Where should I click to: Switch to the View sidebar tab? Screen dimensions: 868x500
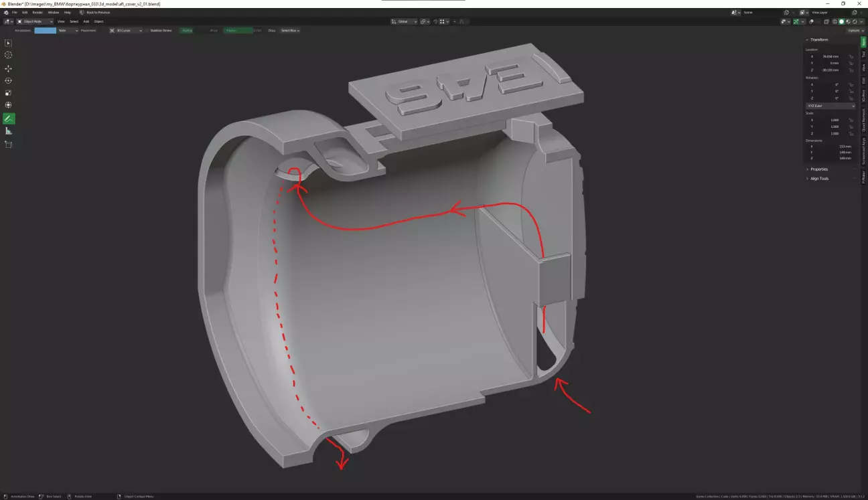click(x=864, y=67)
